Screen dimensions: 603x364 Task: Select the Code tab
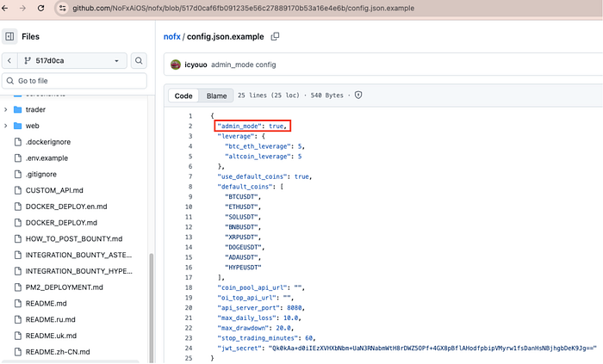pyautogui.click(x=183, y=96)
